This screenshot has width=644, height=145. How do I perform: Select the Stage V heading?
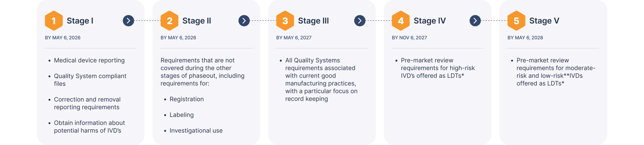click(x=544, y=21)
